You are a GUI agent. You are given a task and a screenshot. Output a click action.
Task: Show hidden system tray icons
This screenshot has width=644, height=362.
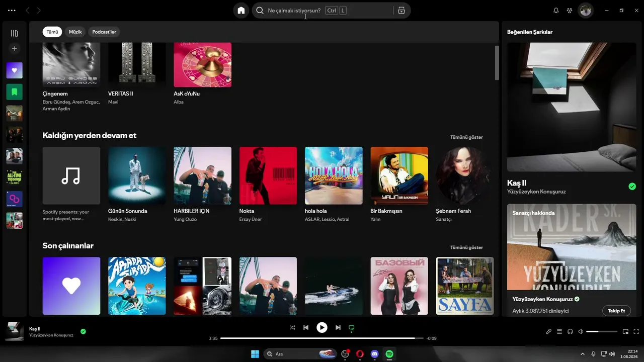[583, 354]
